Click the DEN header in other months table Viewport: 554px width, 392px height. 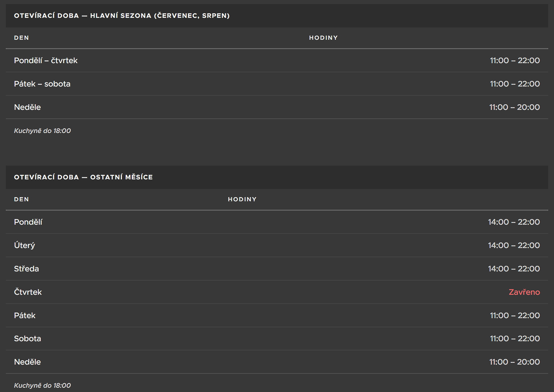21,200
